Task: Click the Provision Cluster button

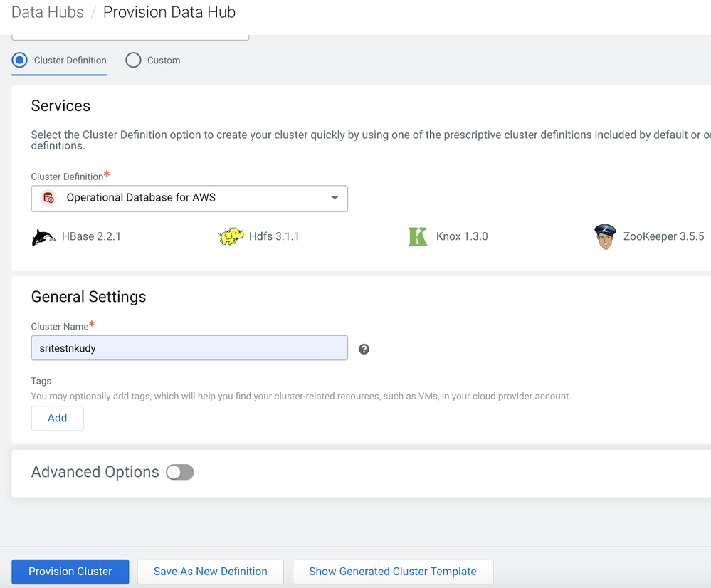Action: click(x=70, y=572)
